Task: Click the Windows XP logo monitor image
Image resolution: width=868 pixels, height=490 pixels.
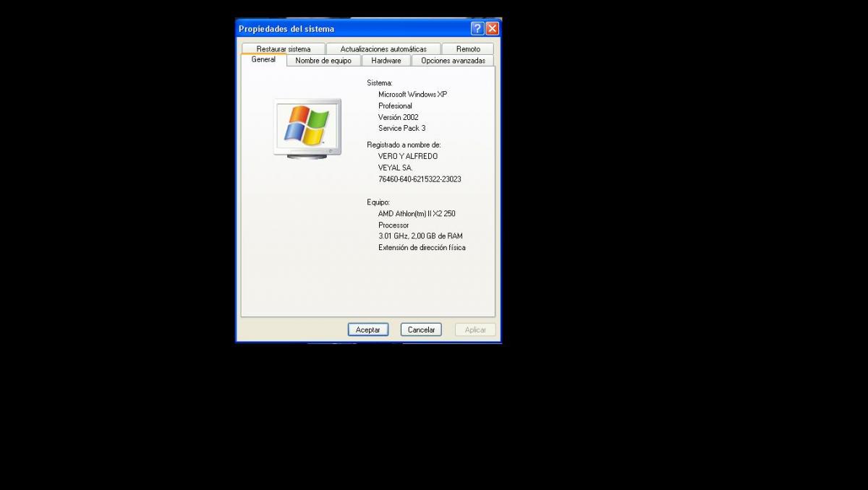Action: (307, 128)
